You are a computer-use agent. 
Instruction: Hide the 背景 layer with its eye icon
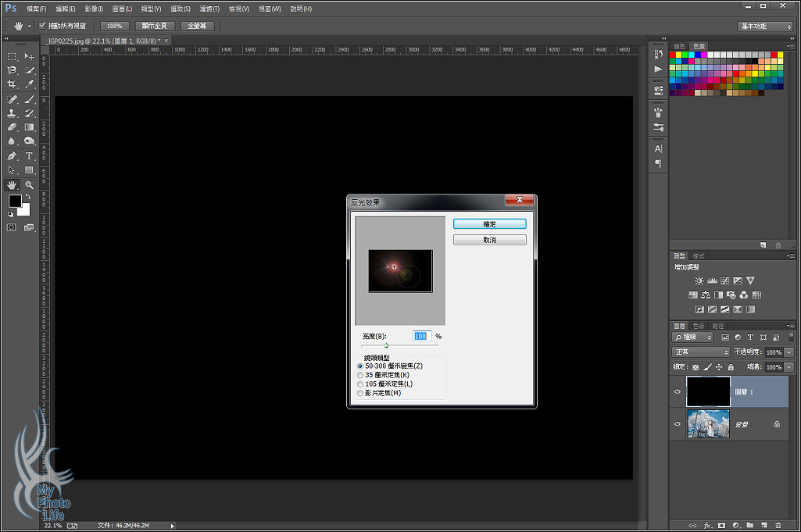(678, 423)
